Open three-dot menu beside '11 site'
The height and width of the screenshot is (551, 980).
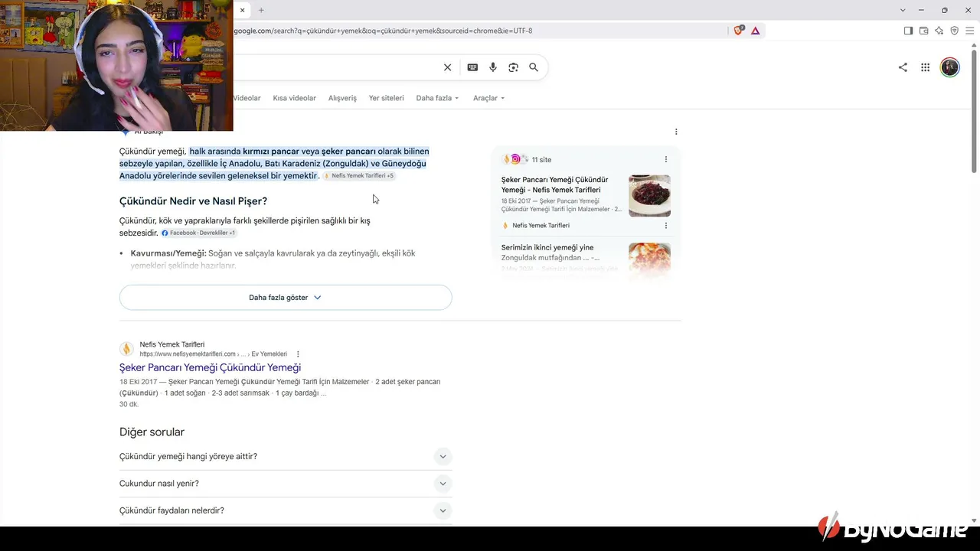666,159
